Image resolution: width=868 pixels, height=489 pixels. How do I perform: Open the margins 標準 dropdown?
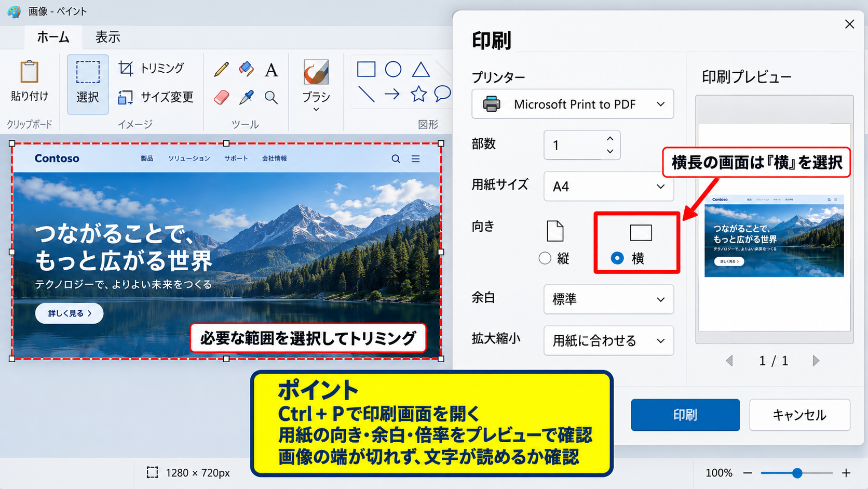click(x=608, y=299)
